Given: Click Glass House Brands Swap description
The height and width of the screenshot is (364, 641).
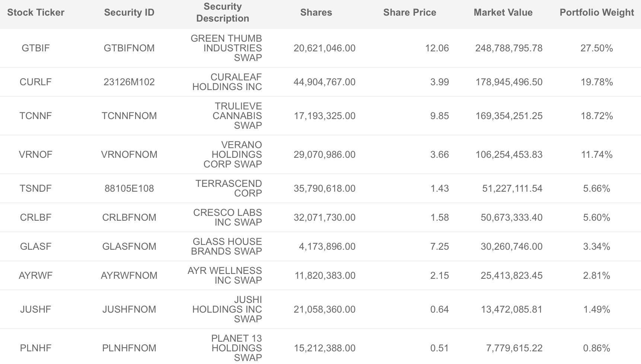Looking at the screenshot, I should [227, 246].
